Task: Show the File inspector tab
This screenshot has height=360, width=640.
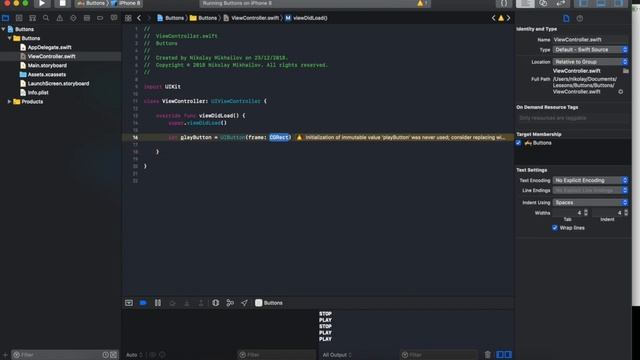Action: (566, 18)
